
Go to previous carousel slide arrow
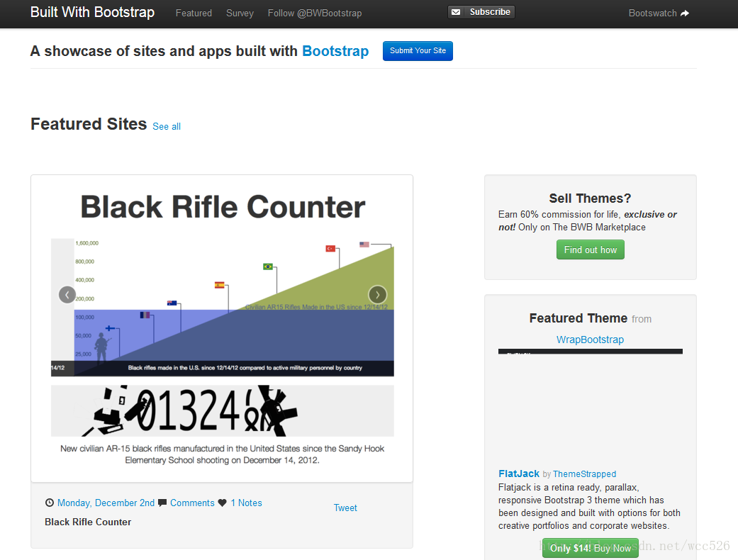pos(67,295)
